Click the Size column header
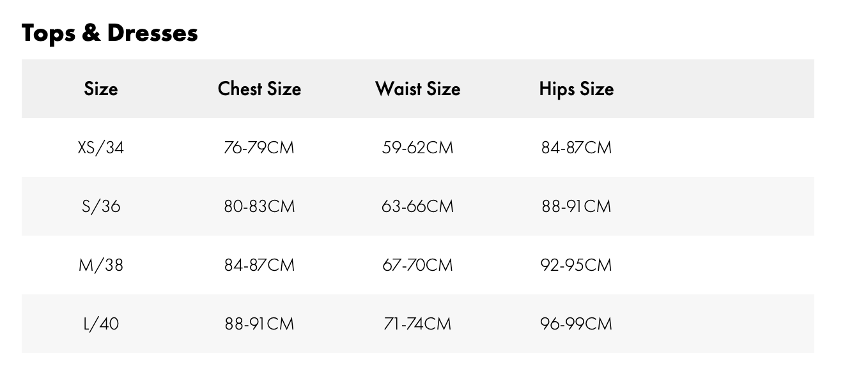Screen dimensions: 868x387 (x=101, y=89)
